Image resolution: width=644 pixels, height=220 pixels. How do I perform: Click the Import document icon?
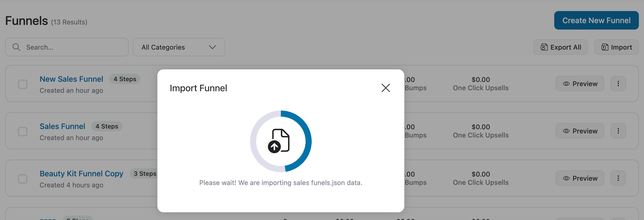point(605,47)
